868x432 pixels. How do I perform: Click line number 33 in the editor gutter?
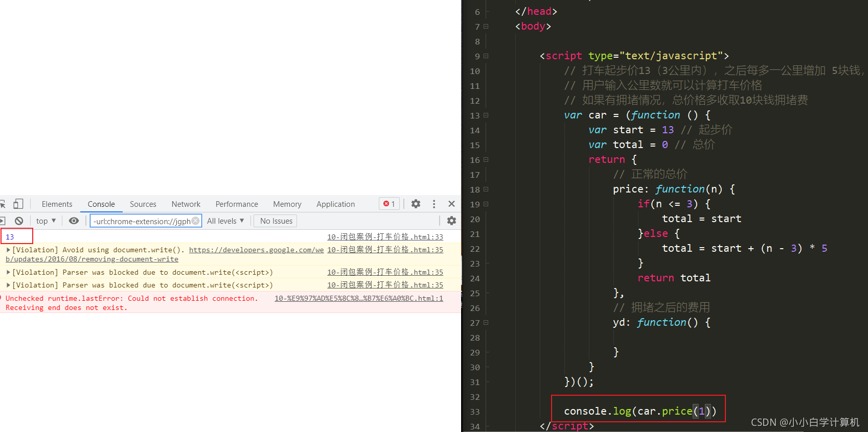click(475, 412)
